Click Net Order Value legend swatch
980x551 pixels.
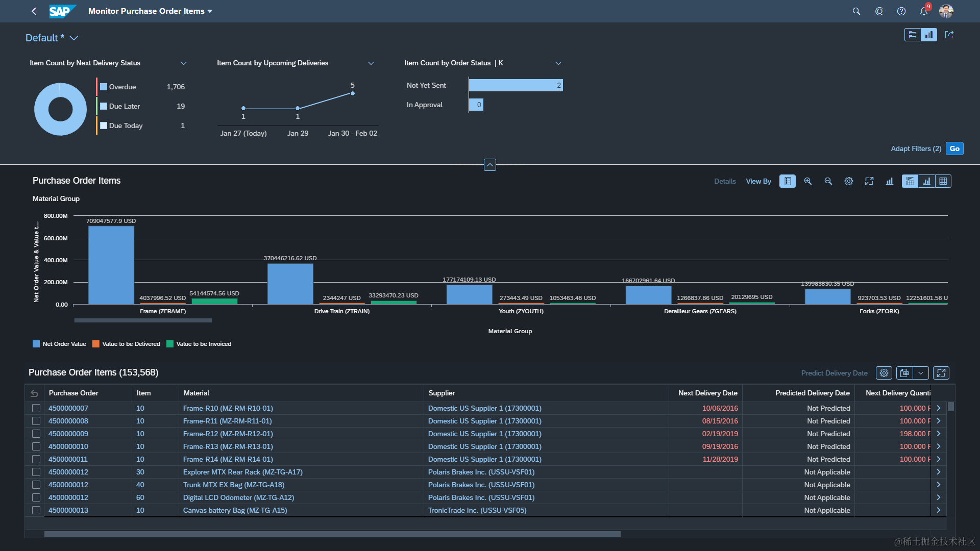[x=36, y=344]
